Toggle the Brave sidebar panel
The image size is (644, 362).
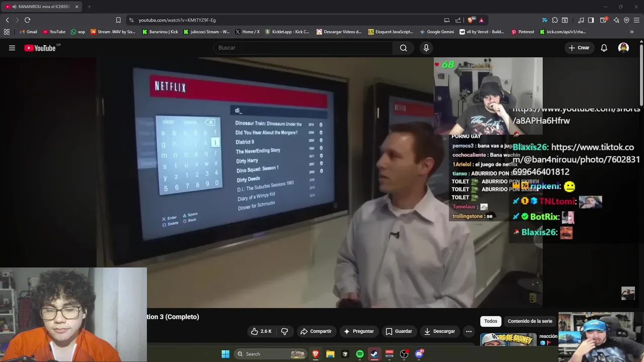591,20
